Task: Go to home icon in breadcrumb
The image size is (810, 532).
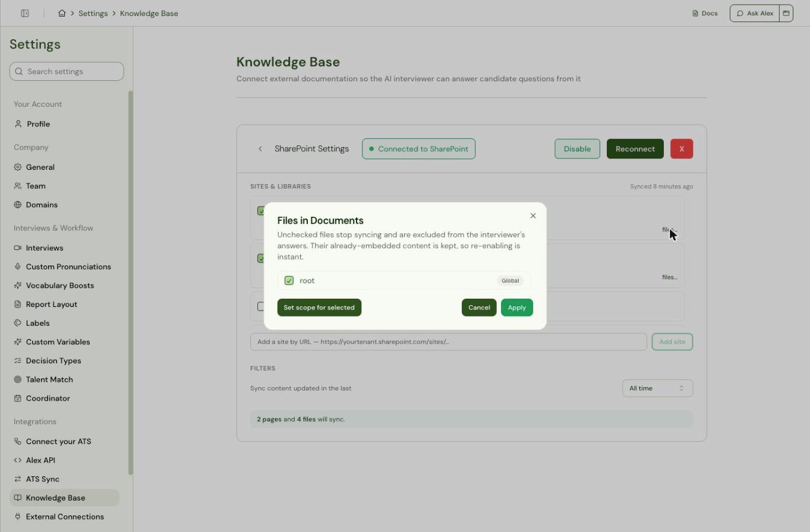Action: [x=62, y=13]
